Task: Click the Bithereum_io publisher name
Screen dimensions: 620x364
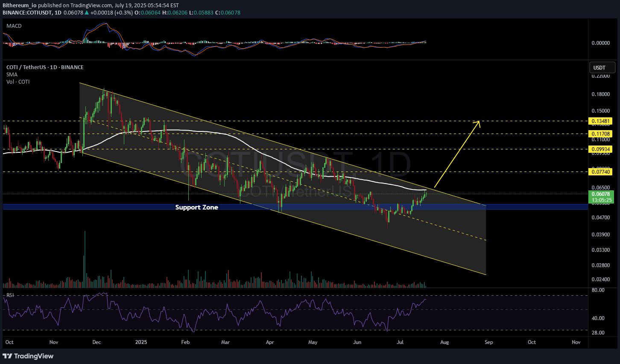Action: point(20,6)
